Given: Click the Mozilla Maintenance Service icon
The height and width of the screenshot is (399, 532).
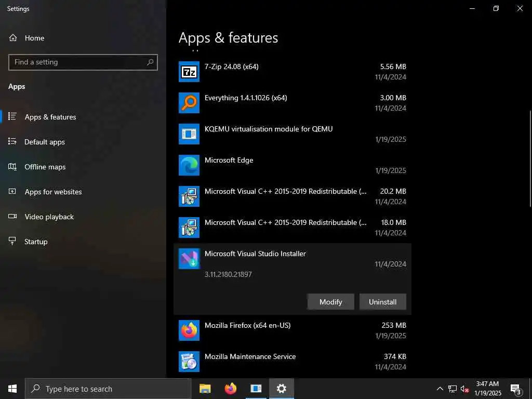Looking at the screenshot, I should point(189,362).
